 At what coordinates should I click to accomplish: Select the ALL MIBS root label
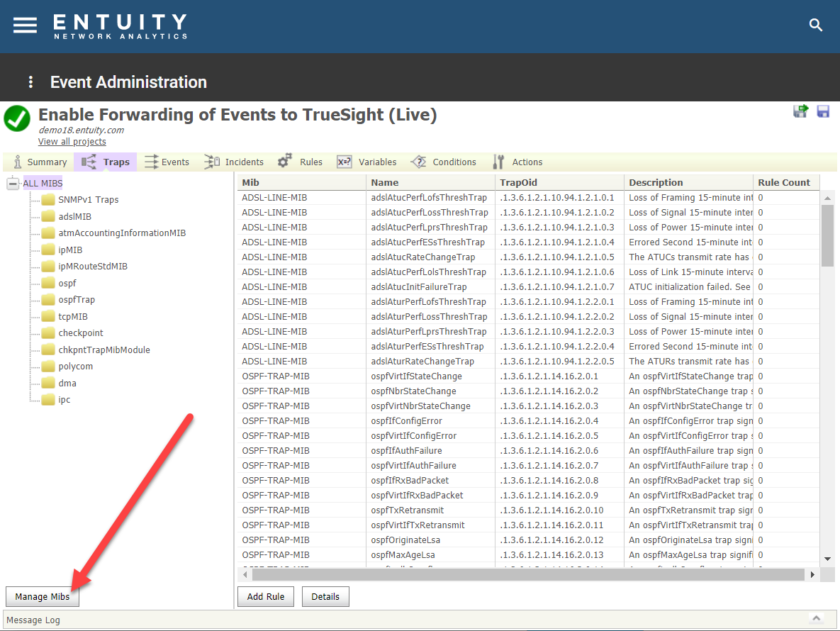[43, 183]
